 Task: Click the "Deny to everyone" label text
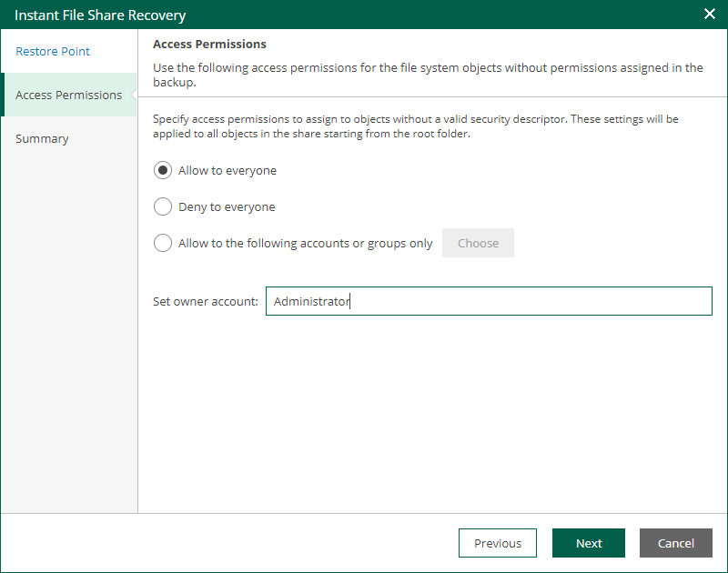coord(227,207)
